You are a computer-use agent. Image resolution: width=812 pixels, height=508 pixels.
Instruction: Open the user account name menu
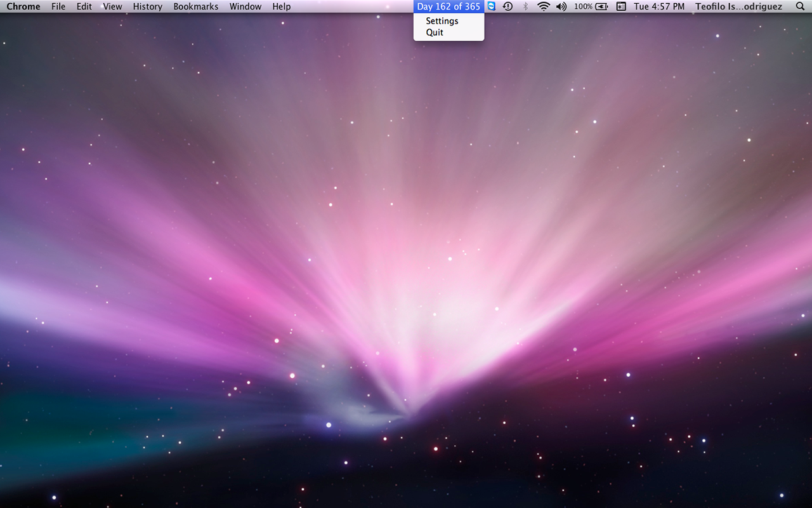[x=738, y=6]
